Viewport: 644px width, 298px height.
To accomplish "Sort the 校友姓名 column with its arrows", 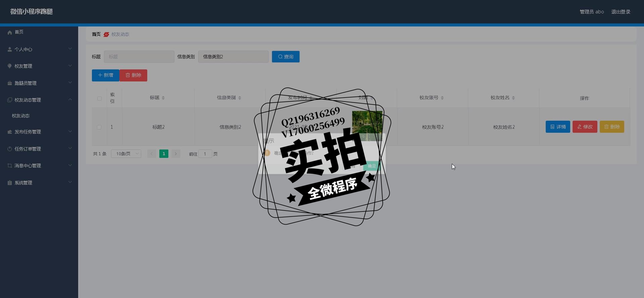I will [x=514, y=98].
